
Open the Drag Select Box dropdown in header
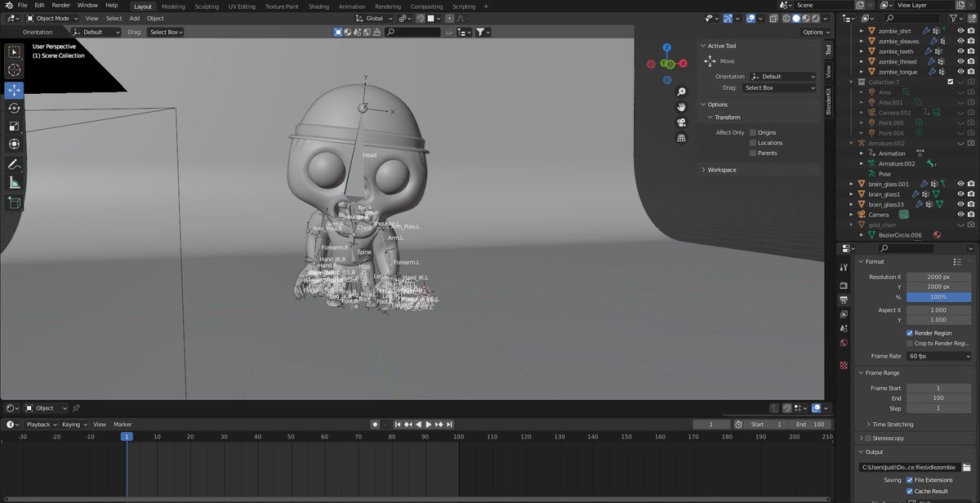coord(166,32)
